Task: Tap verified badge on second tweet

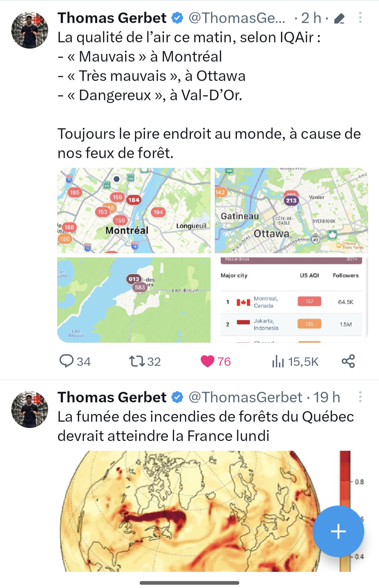Action: (x=177, y=397)
